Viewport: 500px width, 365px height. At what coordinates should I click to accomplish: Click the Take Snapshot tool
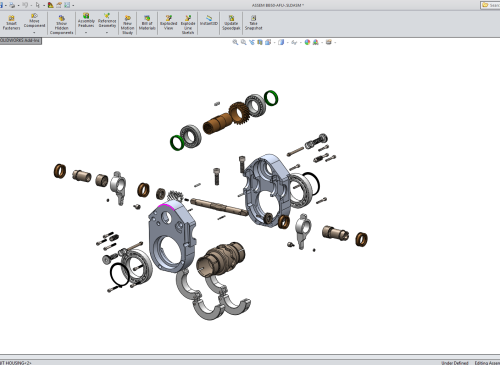point(253,22)
